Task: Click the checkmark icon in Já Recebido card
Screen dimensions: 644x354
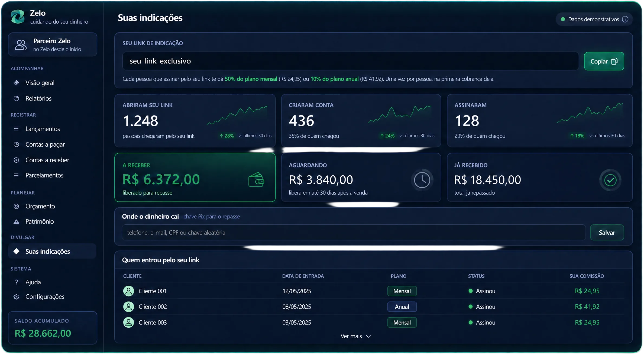Action: coord(610,180)
